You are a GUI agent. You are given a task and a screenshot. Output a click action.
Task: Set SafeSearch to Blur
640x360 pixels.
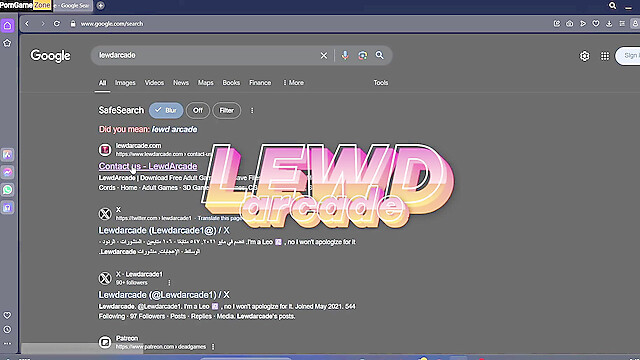[166, 110]
